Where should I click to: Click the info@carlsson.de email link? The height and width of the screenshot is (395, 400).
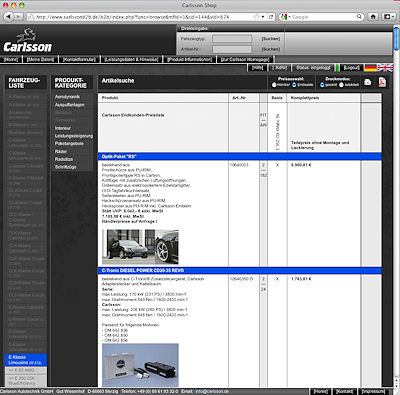[x=212, y=392]
